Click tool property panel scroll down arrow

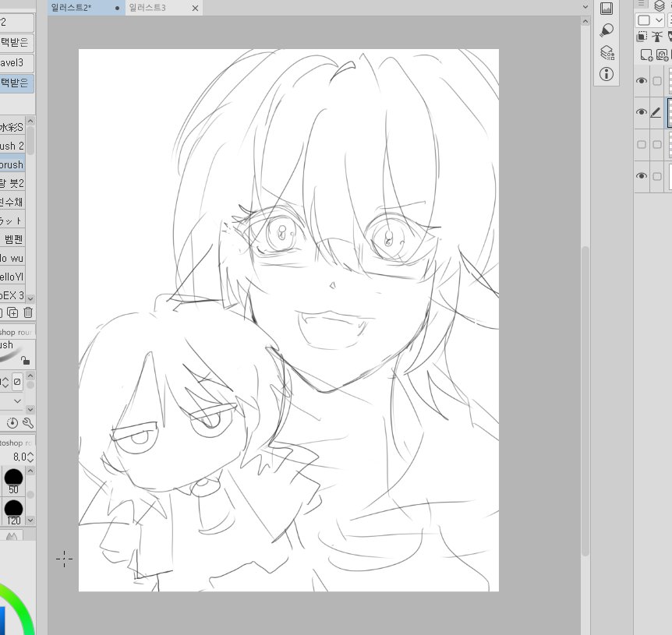coord(30,409)
